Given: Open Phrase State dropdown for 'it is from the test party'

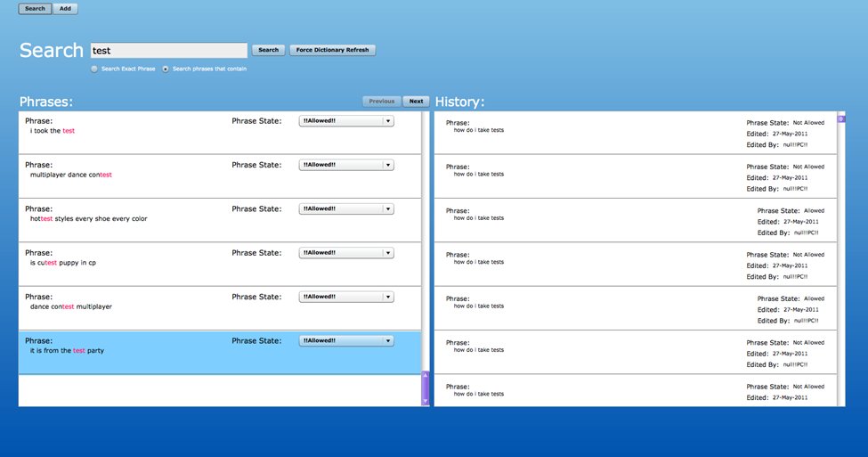Looking at the screenshot, I should (346, 340).
